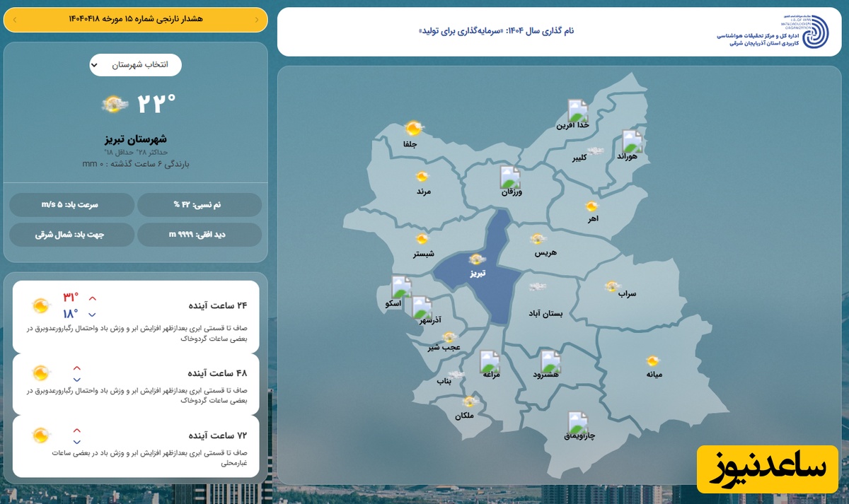Click the left arrow on orange alert banner

pos(256,20)
